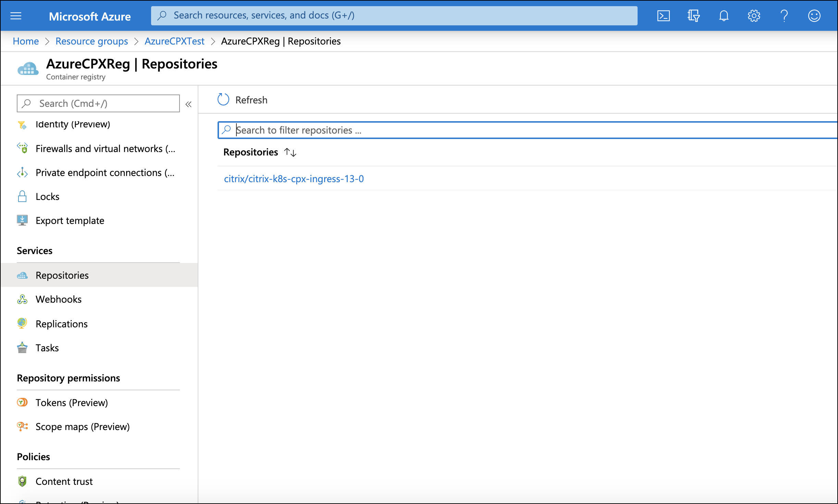Collapse the sidebar with double chevron
The image size is (838, 504).
point(188,104)
